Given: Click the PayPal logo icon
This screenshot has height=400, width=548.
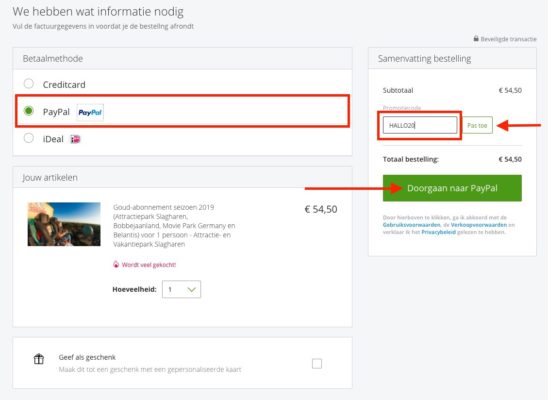Looking at the screenshot, I should tap(90, 112).
